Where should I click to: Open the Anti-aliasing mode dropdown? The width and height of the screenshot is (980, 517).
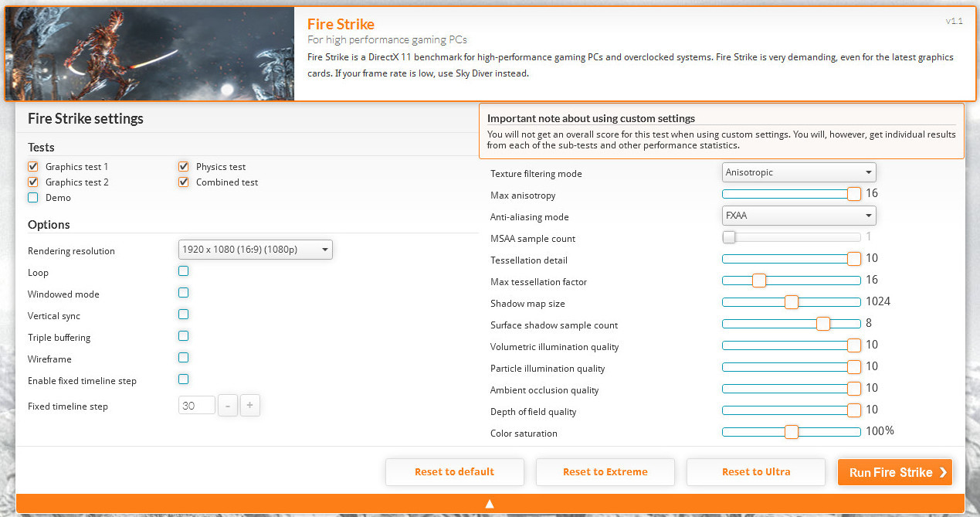tap(799, 216)
